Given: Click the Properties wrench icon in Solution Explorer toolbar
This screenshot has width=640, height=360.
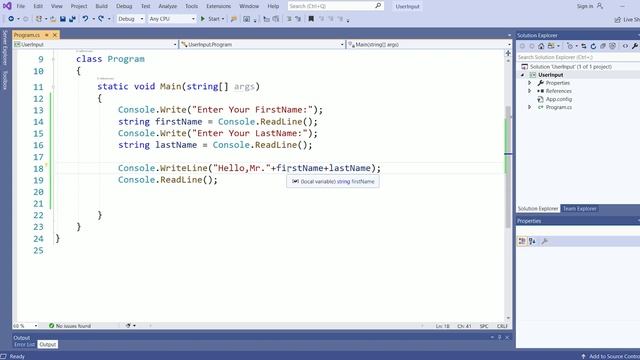Looking at the screenshot, I should click(x=635, y=46).
